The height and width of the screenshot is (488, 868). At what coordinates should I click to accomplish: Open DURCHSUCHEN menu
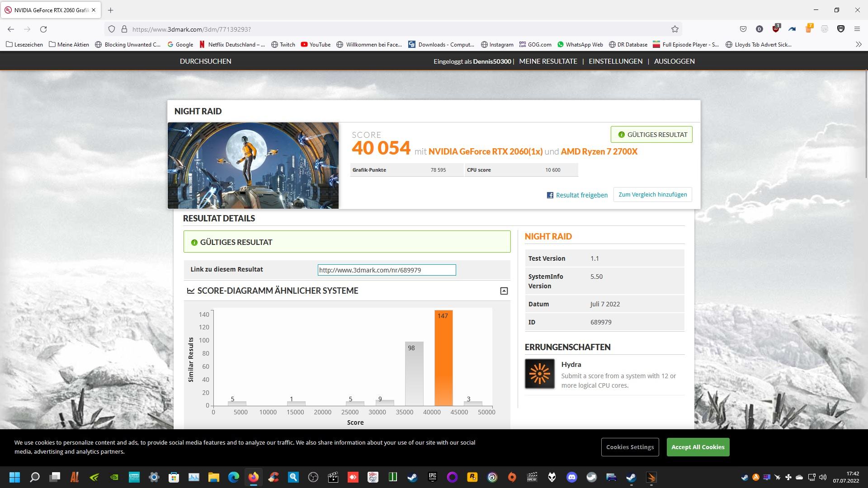pyautogui.click(x=205, y=61)
